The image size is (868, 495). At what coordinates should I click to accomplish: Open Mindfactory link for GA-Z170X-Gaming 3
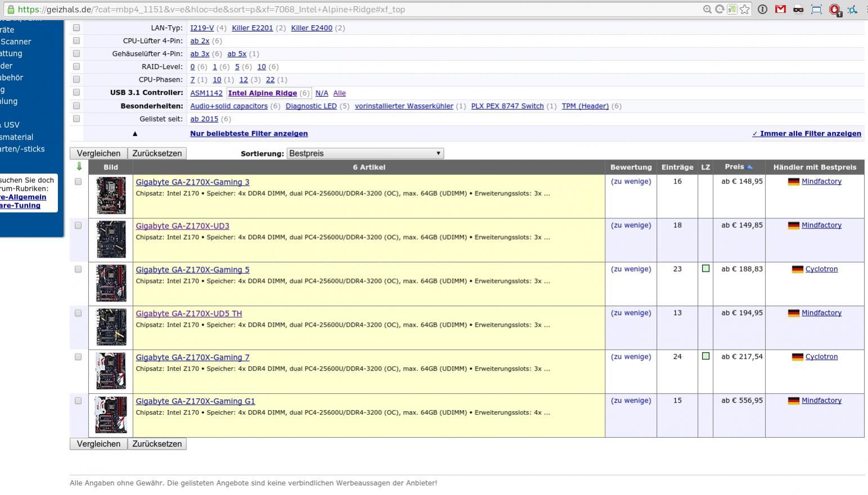coord(821,181)
